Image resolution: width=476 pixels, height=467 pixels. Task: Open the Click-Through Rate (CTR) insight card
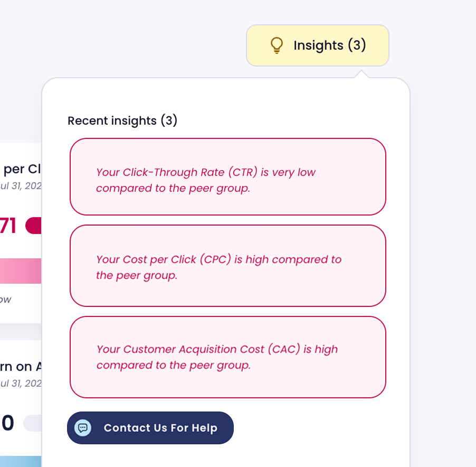coord(227,176)
